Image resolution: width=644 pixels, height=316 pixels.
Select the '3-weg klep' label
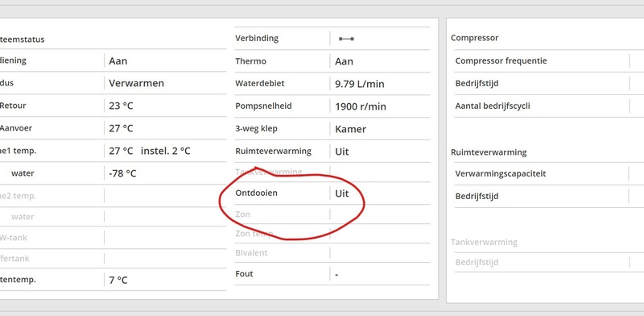(x=256, y=128)
